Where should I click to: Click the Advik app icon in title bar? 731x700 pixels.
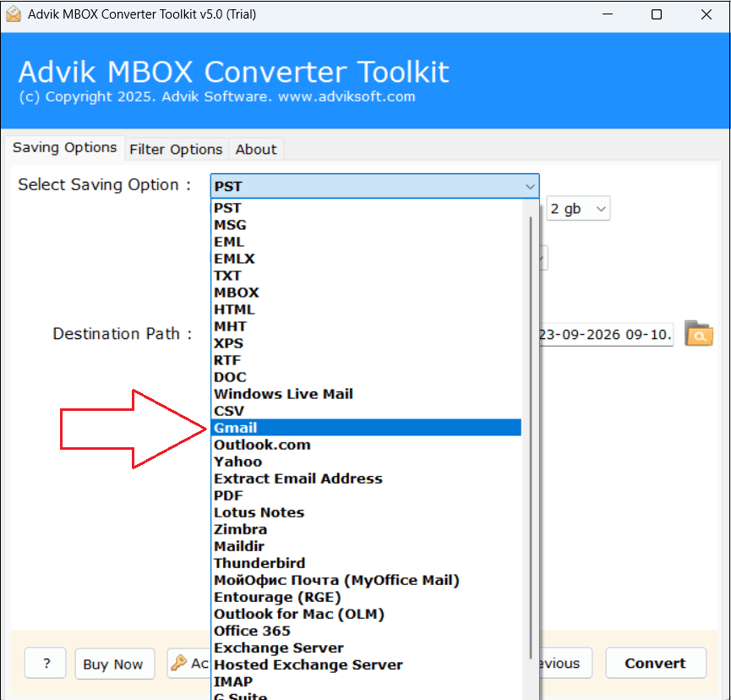pos(14,14)
